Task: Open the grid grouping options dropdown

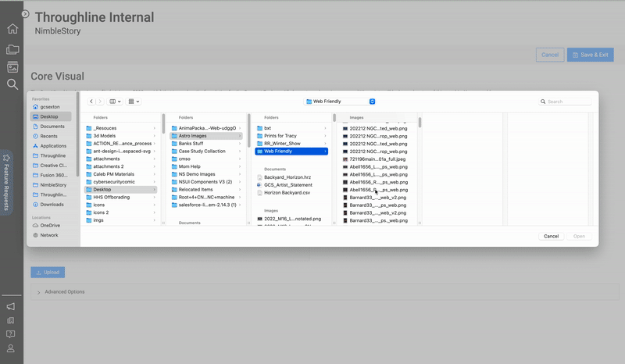Action: tap(134, 102)
